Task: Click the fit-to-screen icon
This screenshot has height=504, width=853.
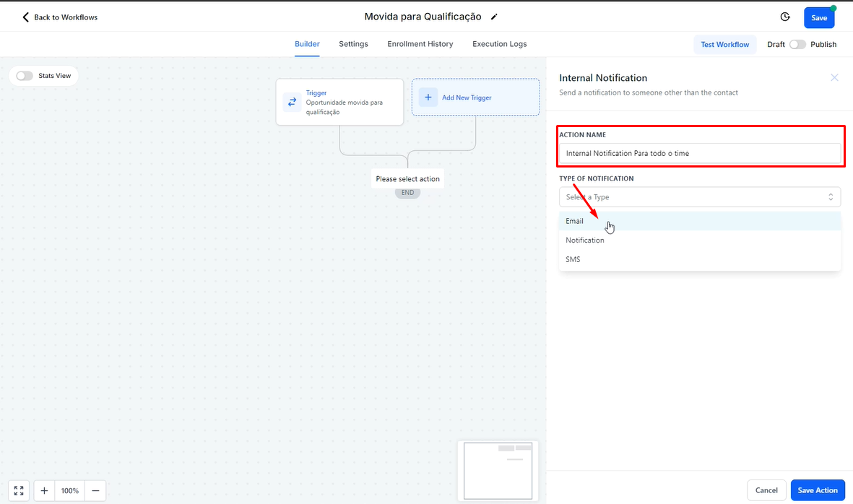Action: pyautogui.click(x=19, y=490)
